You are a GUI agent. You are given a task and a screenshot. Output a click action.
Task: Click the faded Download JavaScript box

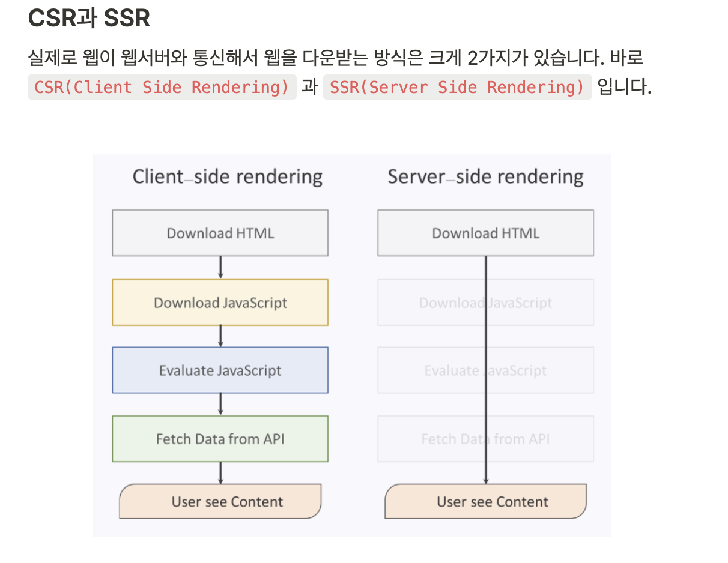[485, 303]
